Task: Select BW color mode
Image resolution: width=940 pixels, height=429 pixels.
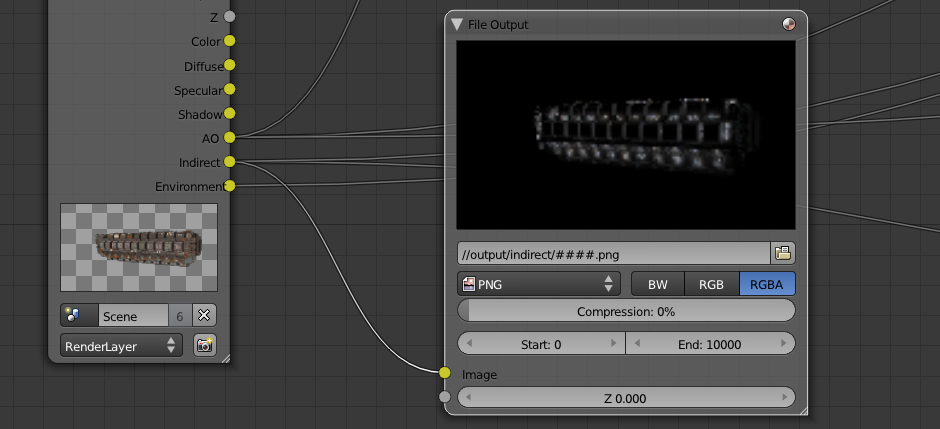Action: (x=657, y=284)
